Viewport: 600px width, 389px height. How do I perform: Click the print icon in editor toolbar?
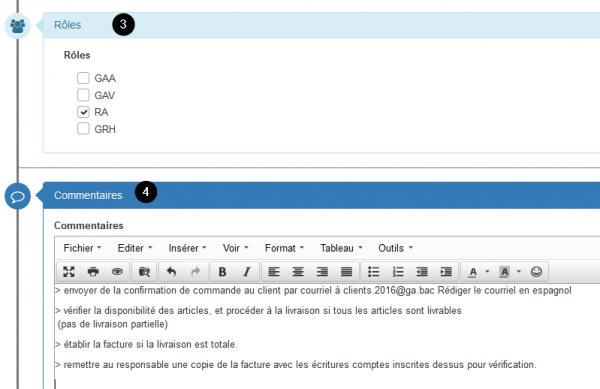tap(93, 272)
